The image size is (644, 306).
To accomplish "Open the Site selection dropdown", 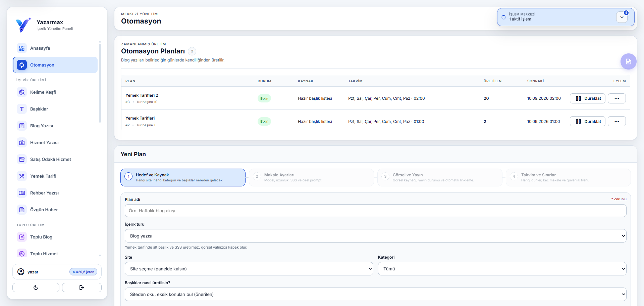I will (249, 269).
